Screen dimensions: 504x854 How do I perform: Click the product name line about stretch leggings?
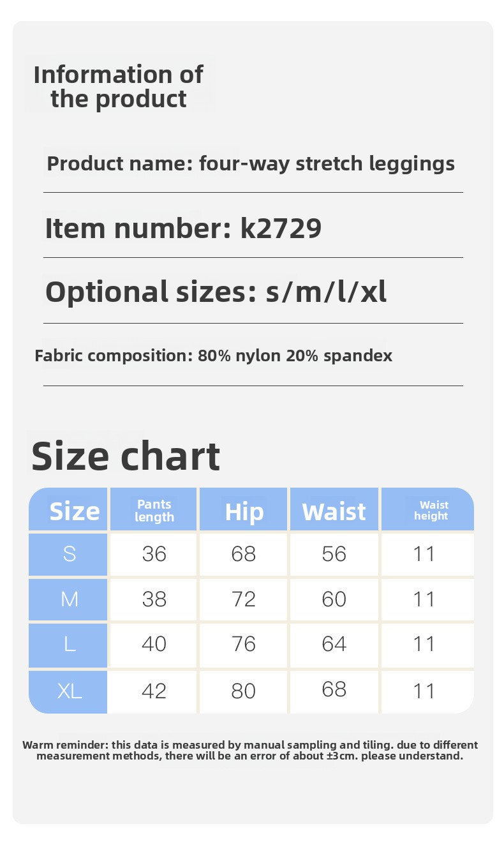[x=251, y=163]
